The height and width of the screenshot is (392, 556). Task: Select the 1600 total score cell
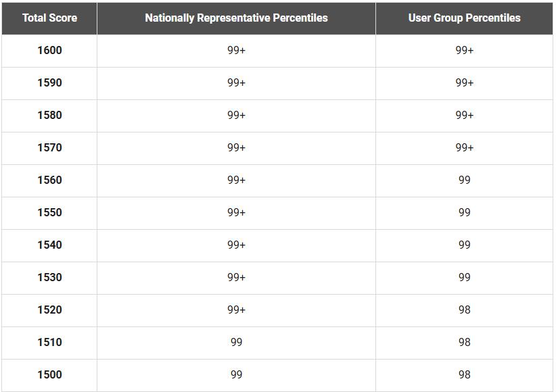(49, 50)
